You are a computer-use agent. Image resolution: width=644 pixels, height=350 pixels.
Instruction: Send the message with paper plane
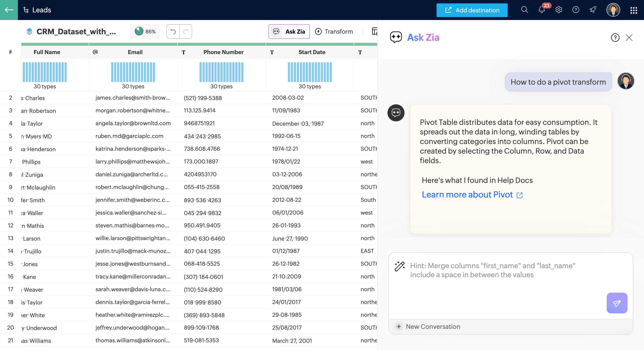click(617, 303)
